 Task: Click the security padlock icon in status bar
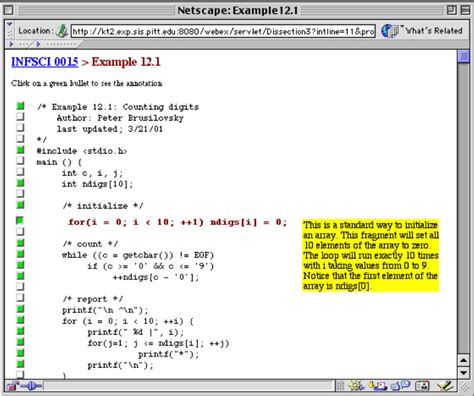pyautogui.click(x=12, y=386)
